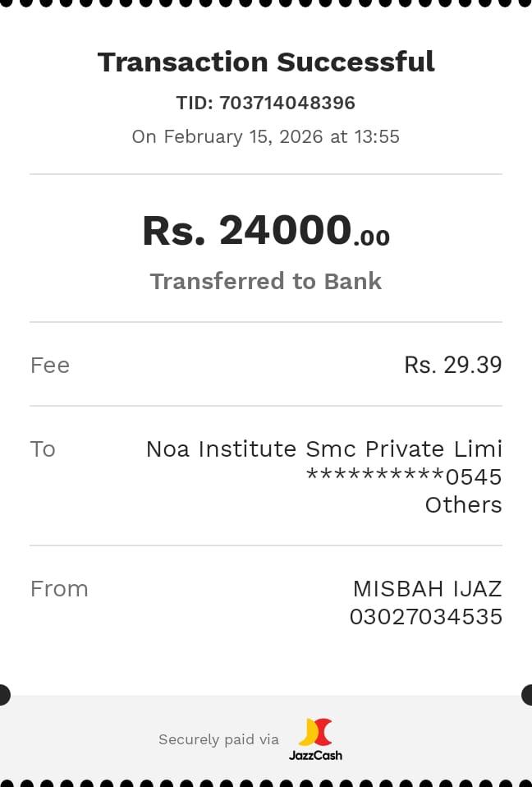Click the Fee label
This screenshot has width=532, height=787.
(50, 365)
